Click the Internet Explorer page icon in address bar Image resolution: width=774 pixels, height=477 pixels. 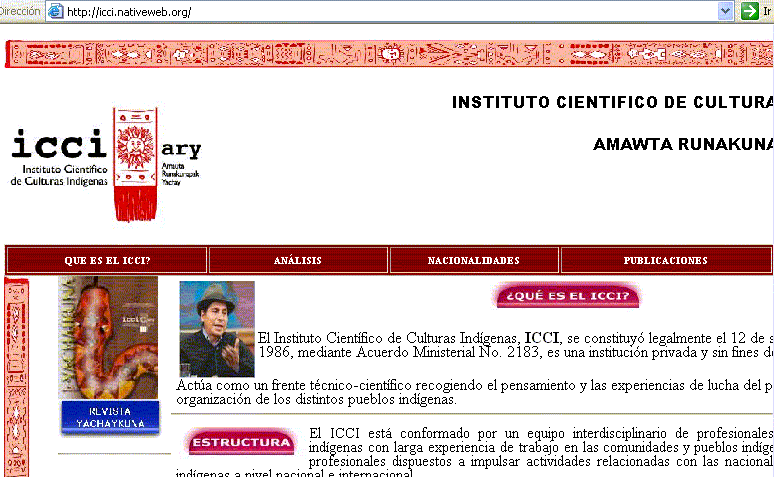point(56,11)
